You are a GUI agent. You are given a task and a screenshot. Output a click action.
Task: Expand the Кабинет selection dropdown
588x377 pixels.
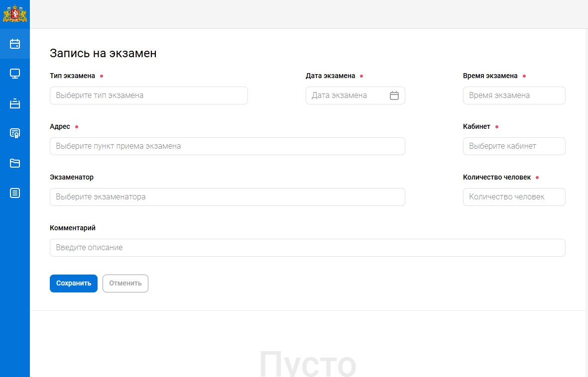click(x=514, y=146)
